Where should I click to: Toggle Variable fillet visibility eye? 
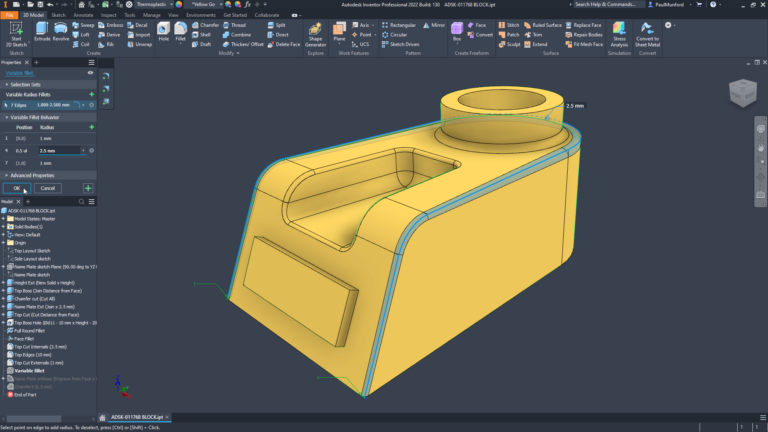(x=90, y=73)
